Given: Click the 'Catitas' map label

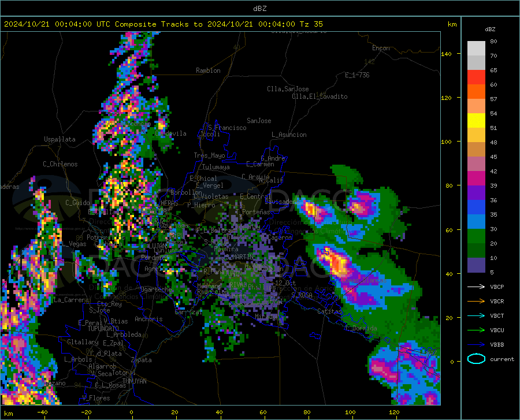Looking at the screenshot, I should coord(329,311).
